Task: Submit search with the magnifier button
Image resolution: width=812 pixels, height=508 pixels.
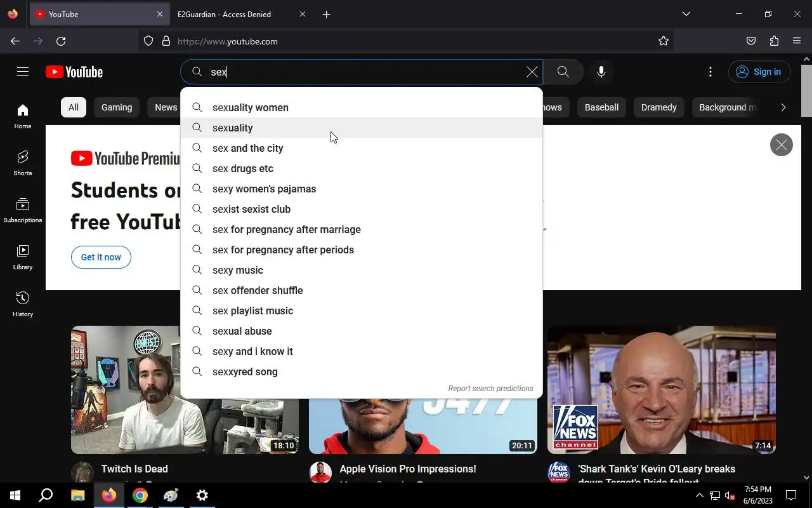Action: [x=563, y=72]
